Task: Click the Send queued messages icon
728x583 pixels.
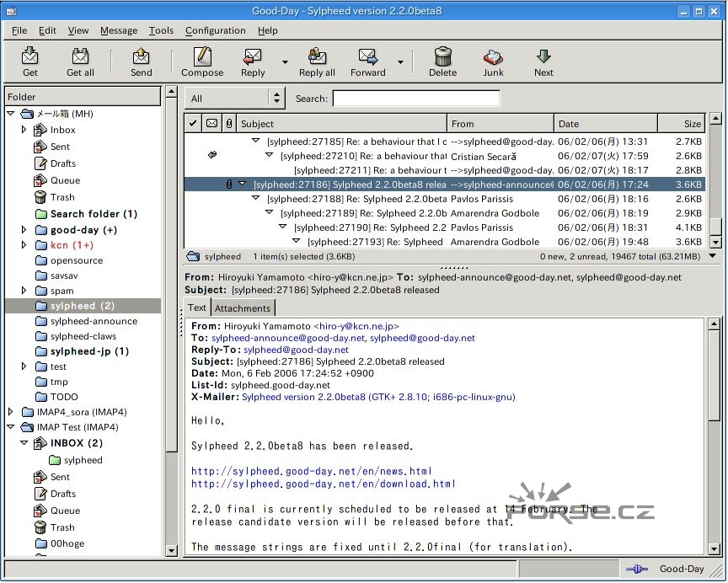Action: [141, 56]
